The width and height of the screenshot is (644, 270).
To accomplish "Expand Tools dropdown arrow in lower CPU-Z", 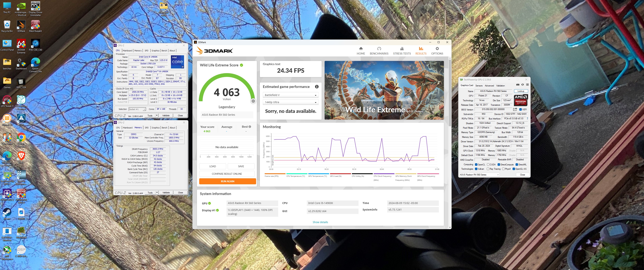I will click(x=157, y=193).
